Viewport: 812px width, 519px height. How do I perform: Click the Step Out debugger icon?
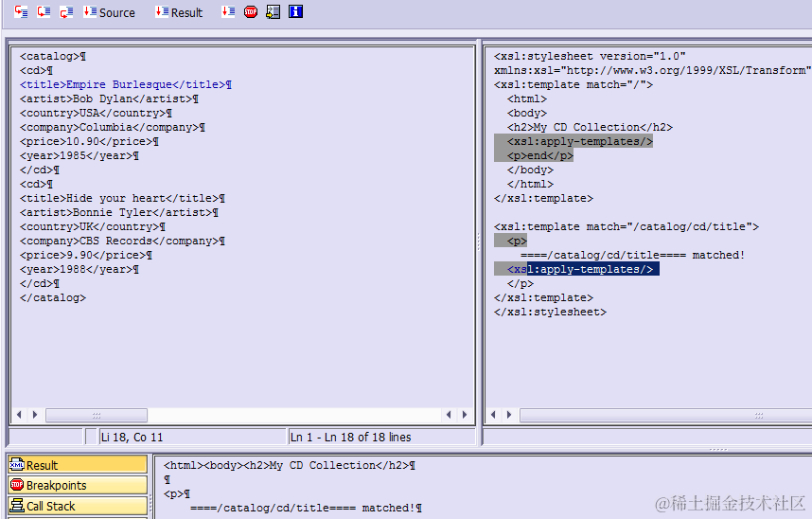pos(66,12)
